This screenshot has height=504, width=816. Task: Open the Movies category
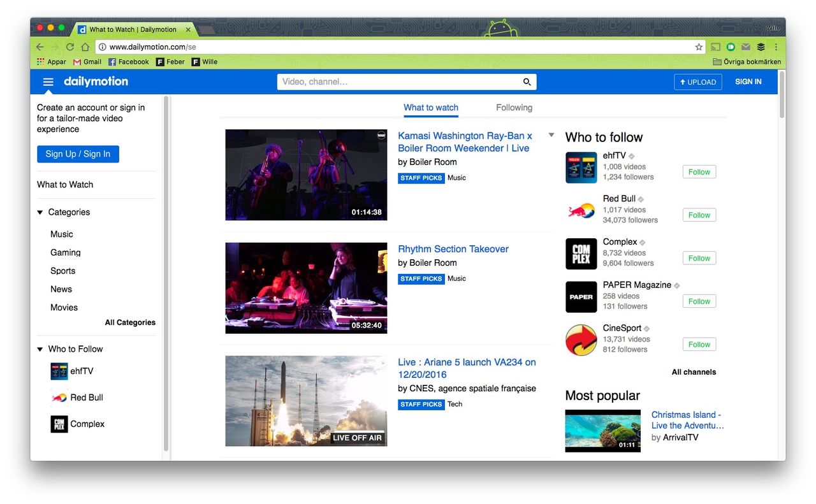[64, 307]
